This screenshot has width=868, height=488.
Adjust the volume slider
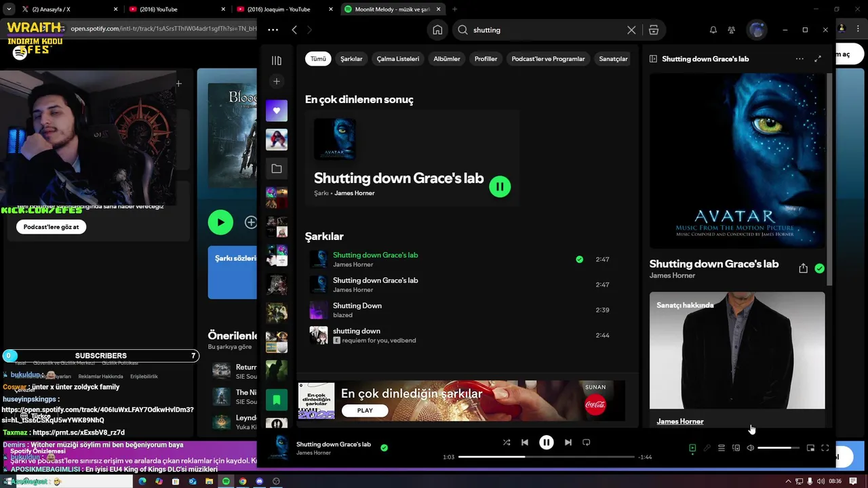tap(778, 448)
